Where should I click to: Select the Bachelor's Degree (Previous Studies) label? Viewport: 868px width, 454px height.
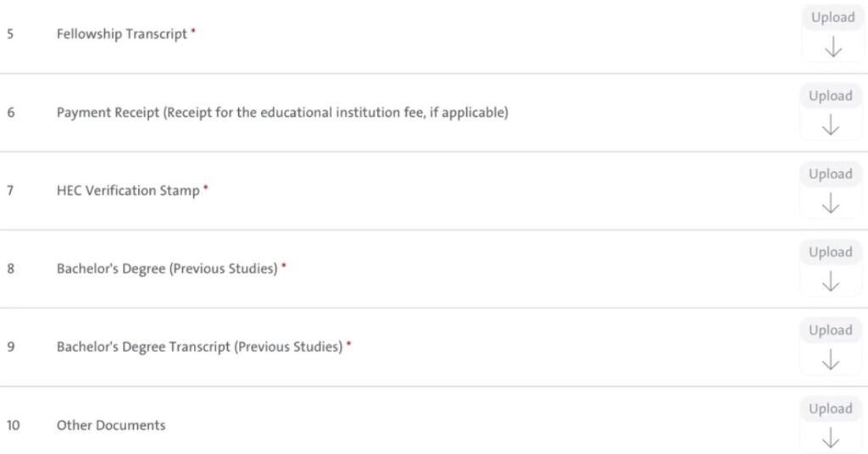click(167, 269)
